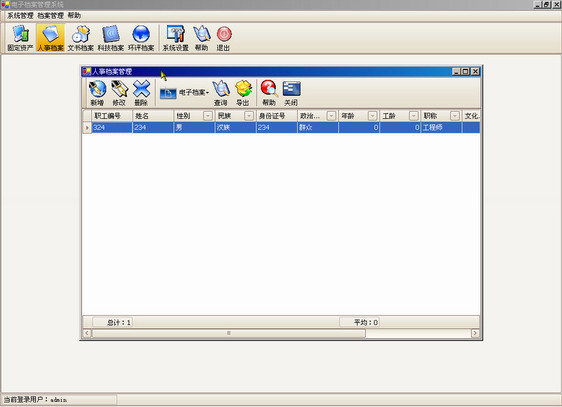
Task: Maximize the 人事档案管理 window
Action: point(465,71)
